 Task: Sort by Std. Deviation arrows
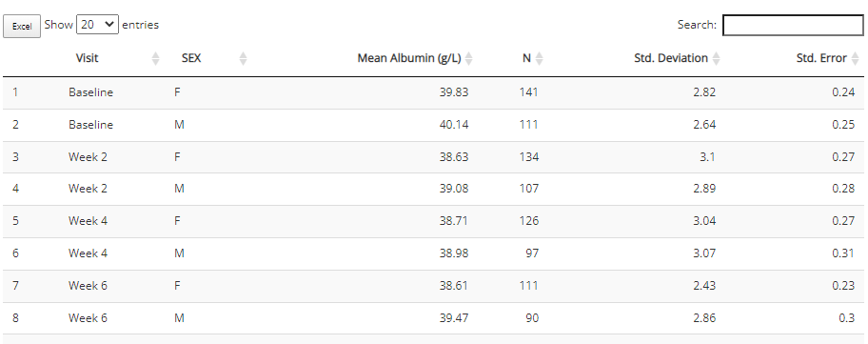(x=716, y=58)
